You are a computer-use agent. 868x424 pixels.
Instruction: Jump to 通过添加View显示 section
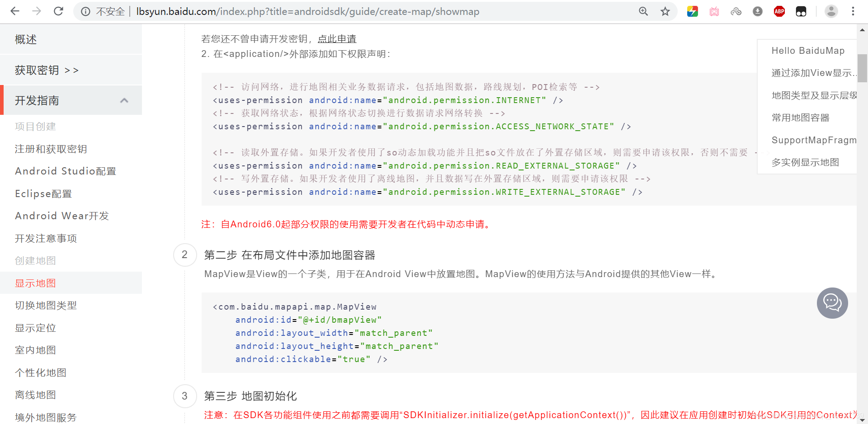coord(814,73)
